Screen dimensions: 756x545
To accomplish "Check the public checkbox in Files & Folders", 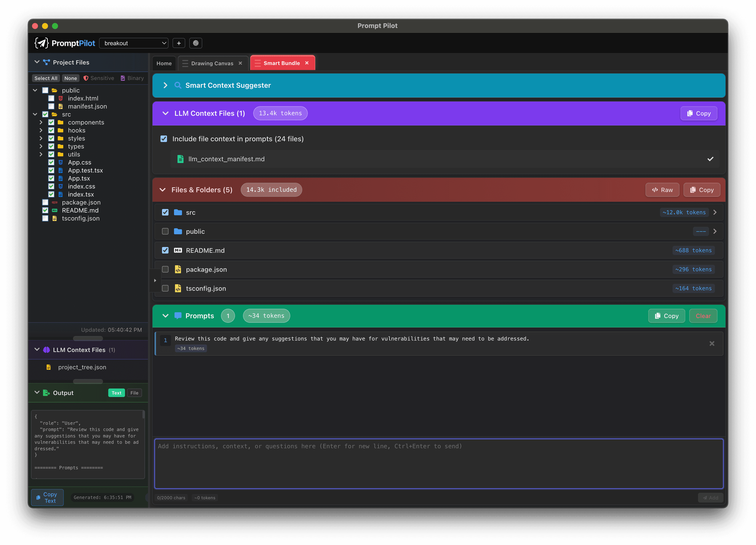I will [x=165, y=231].
